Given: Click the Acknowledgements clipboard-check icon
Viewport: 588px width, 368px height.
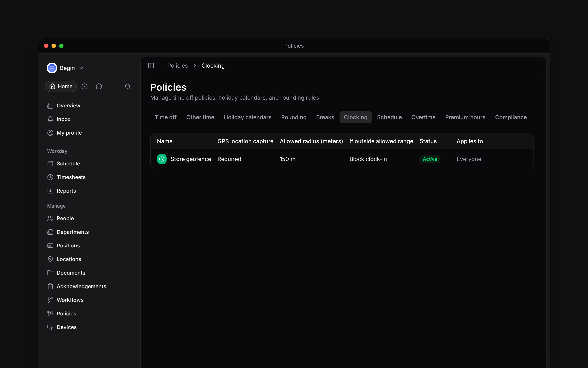Looking at the screenshot, I should point(50,286).
